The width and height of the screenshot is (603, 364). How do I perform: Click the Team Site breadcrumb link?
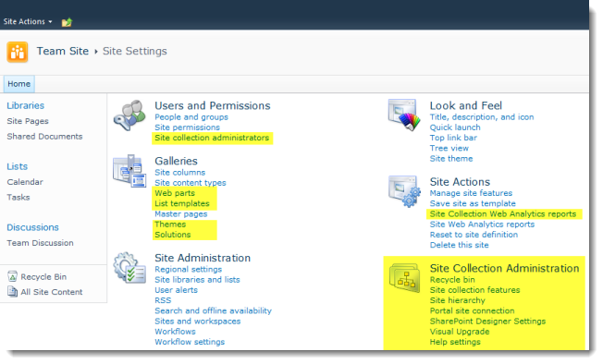tap(63, 51)
